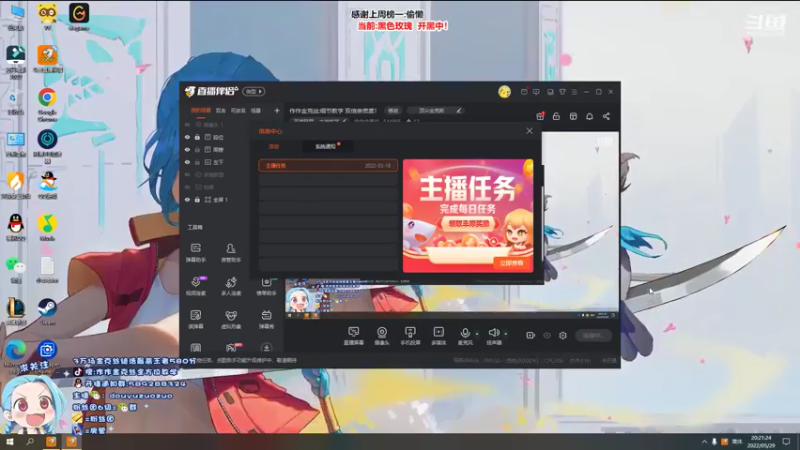Open the message icon with red dot in title bar
The width and height of the screenshot is (800, 450).
tap(524, 92)
